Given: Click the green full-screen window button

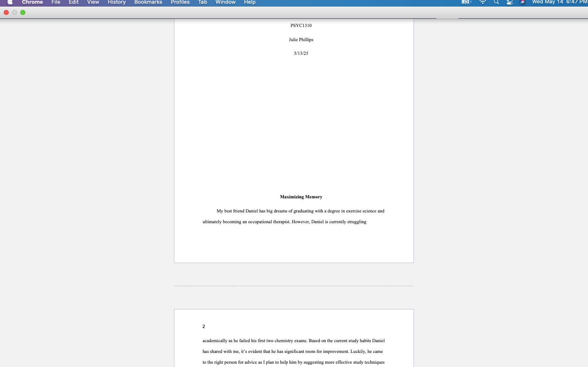Looking at the screenshot, I should tap(23, 12).
